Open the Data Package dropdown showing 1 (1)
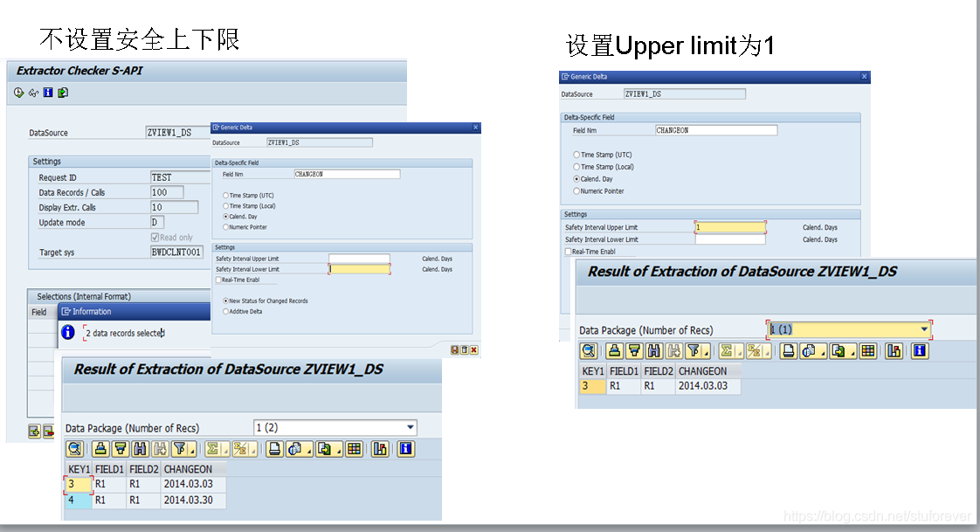This screenshot has width=980, height=532. coord(924,329)
